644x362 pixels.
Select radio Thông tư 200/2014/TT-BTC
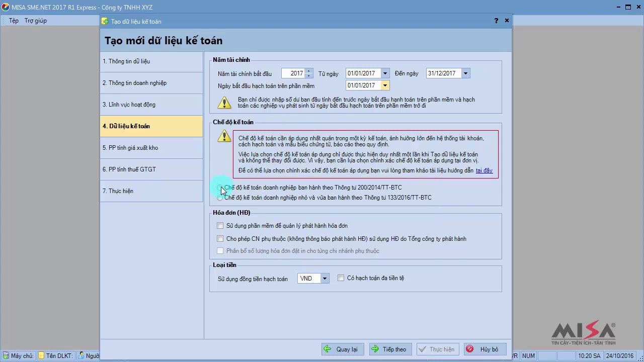click(220, 188)
